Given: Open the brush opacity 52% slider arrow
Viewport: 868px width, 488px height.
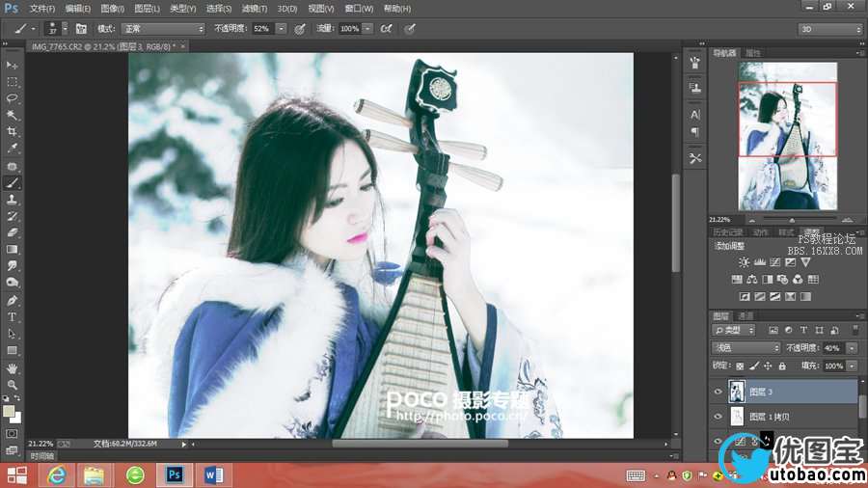Looking at the screenshot, I should (x=282, y=29).
